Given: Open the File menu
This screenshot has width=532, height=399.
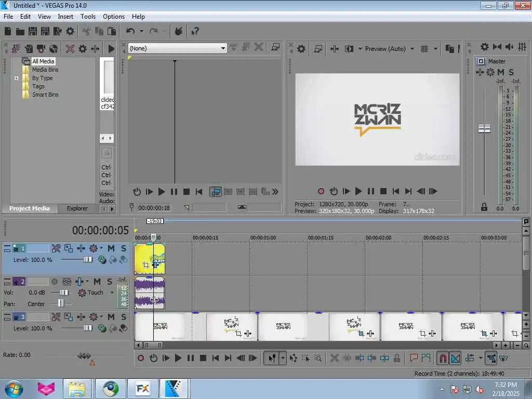Looking at the screenshot, I should pos(8,17).
